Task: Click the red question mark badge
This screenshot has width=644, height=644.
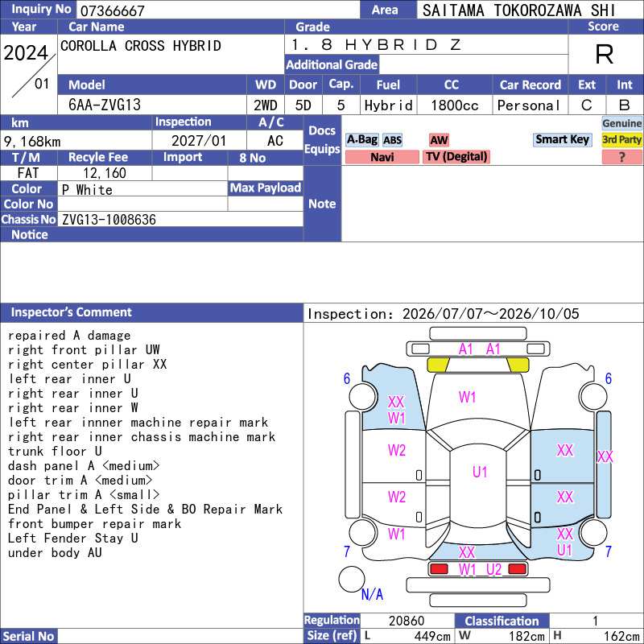Action: pos(621,157)
